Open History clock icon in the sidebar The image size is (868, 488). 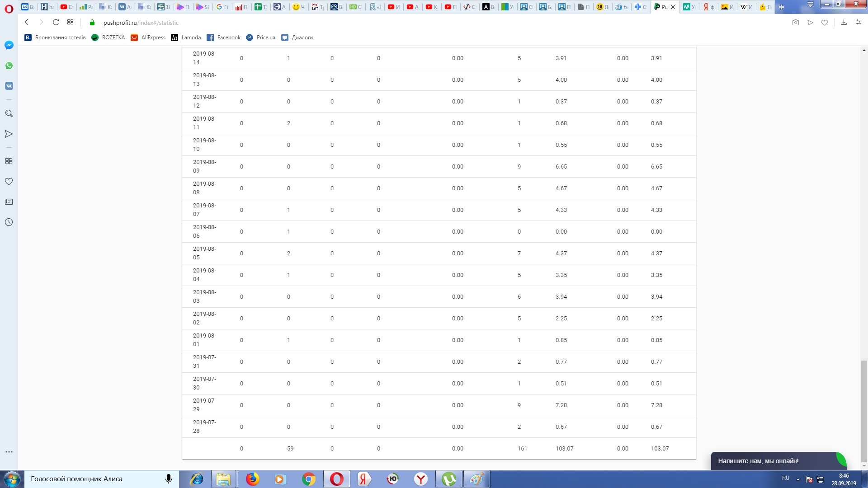coord(9,222)
